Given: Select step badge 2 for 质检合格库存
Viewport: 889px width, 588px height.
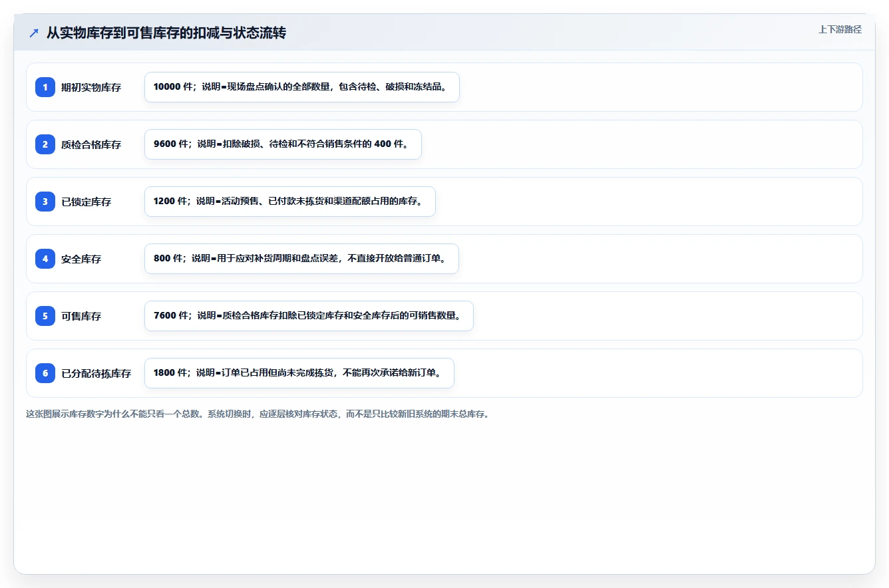Looking at the screenshot, I should tap(45, 144).
